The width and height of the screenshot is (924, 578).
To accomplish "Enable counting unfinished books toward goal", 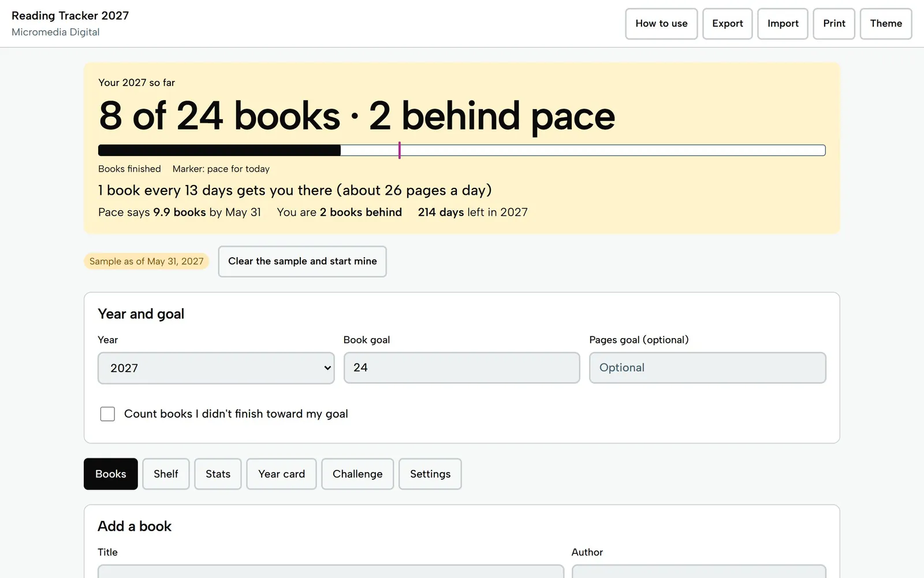I will click(107, 414).
